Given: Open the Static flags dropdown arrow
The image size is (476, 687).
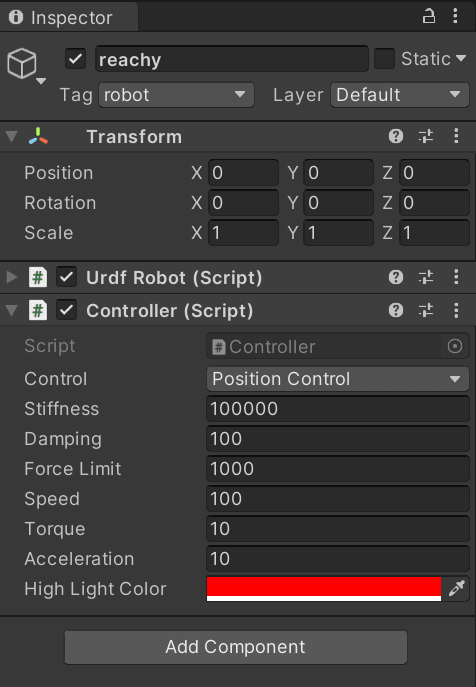Looking at the screenshot, I should 461,58.
